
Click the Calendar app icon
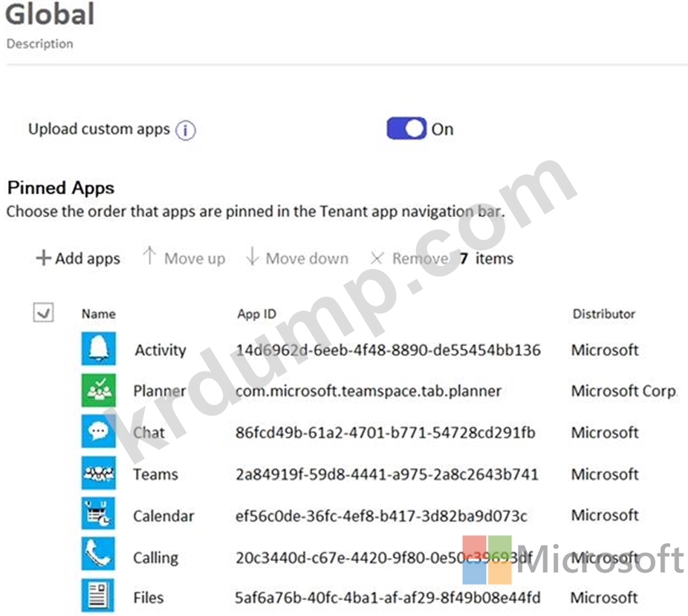click(x=98, y=515)
